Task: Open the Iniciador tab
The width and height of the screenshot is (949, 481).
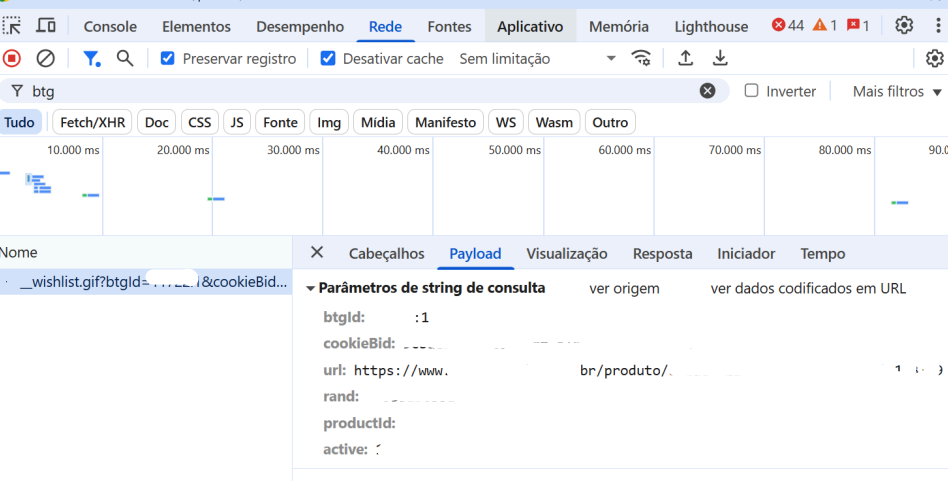Action: [746, 254]
